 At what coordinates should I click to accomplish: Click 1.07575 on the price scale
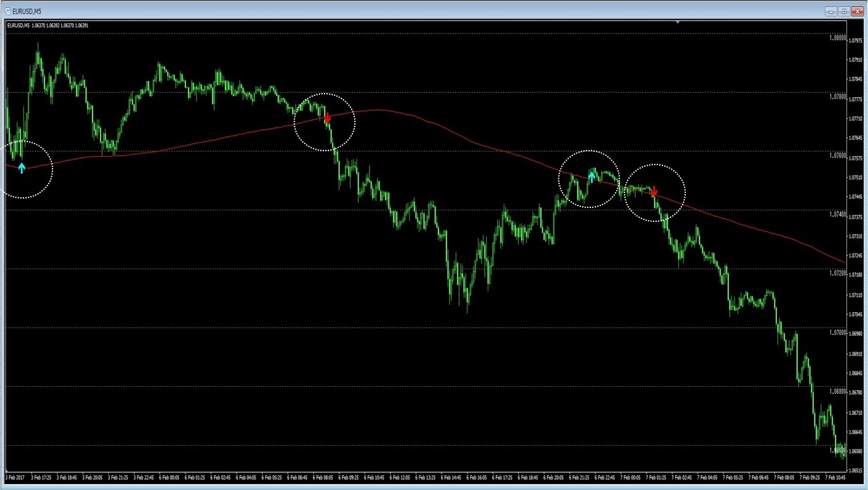[x=857, y=158]
